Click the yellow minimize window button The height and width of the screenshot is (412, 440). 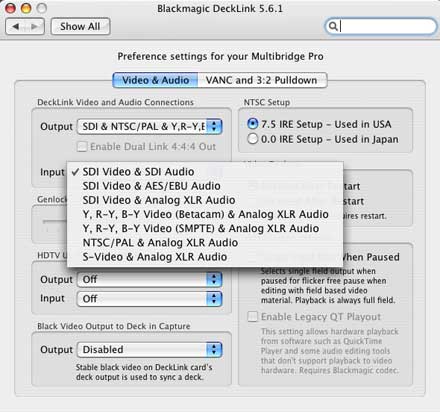(26, 8)
